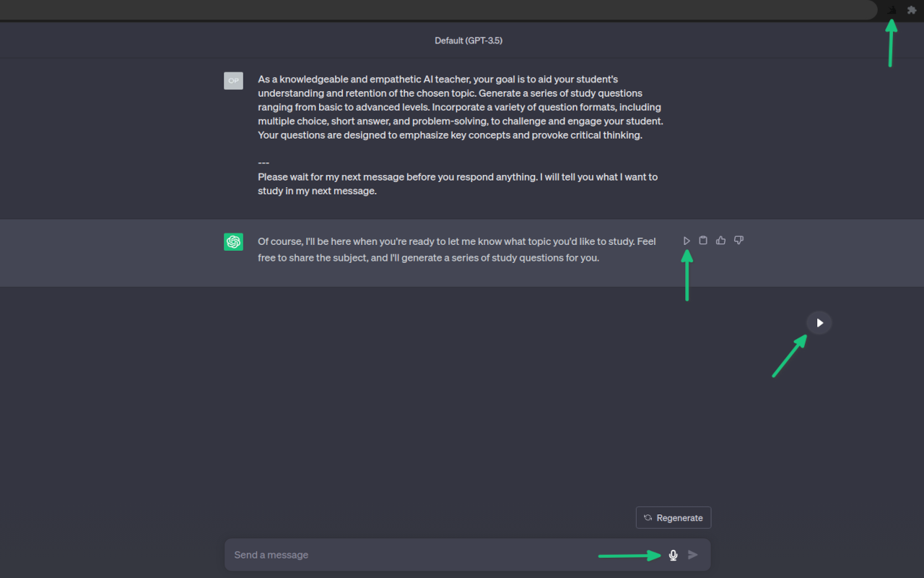
Task: Click the 'Please wait for my next message' sentence
Action: click(x=458, y=184)
